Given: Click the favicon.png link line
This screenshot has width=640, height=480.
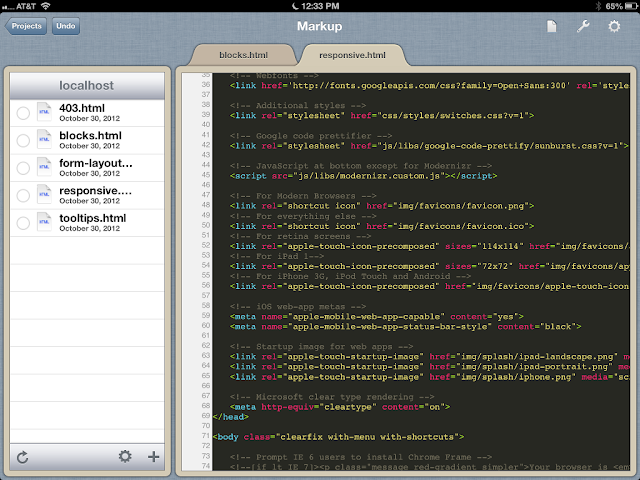Looking at the screenshot, I should (x=382, y=206).
